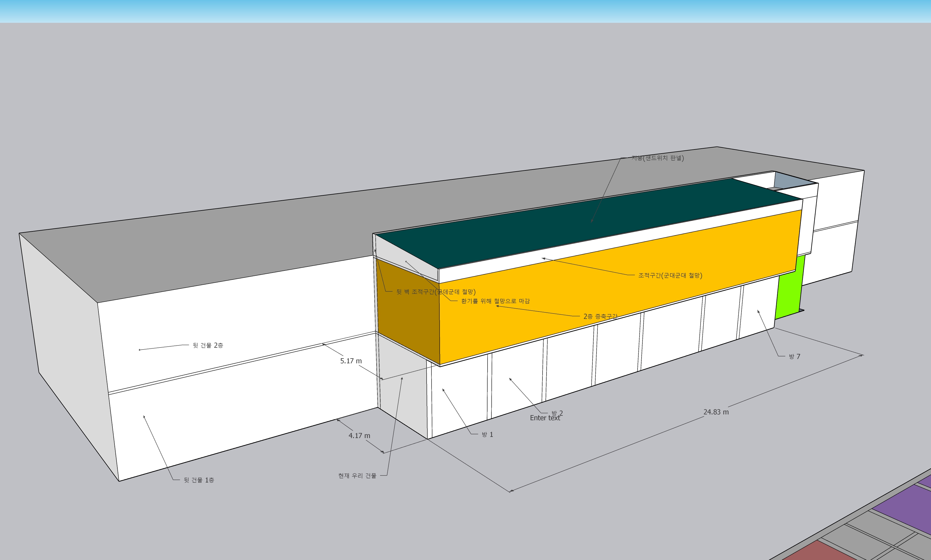931x560 pixels.
Task: Click the '지붕(샌드위치 판넬)' roof label
Action: click(x=658, y=158)
